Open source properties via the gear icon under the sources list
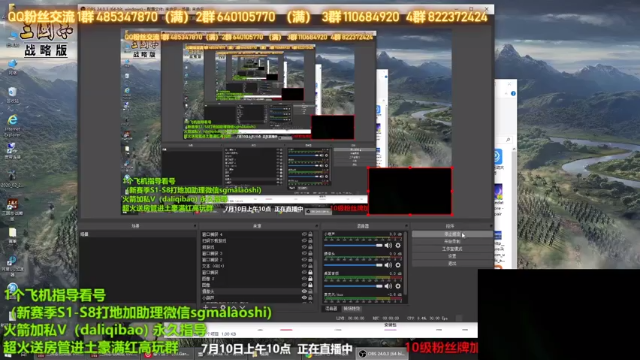640x360 pixels. (x=224, y=308)
